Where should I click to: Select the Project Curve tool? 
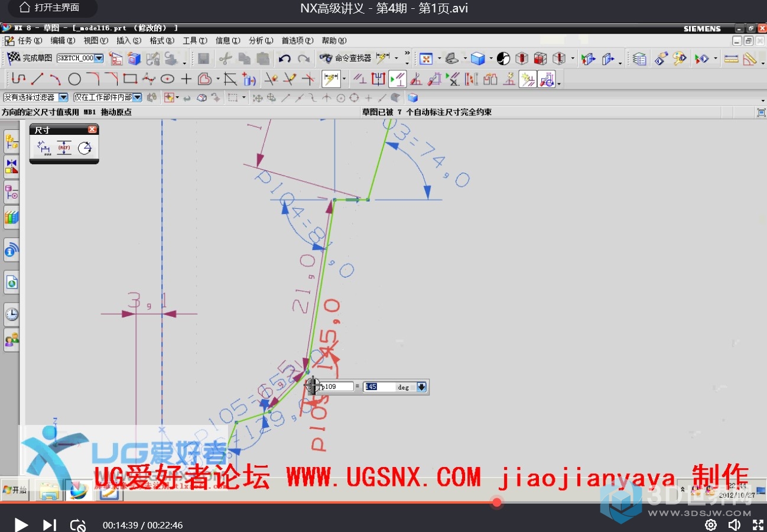point(249,79)
